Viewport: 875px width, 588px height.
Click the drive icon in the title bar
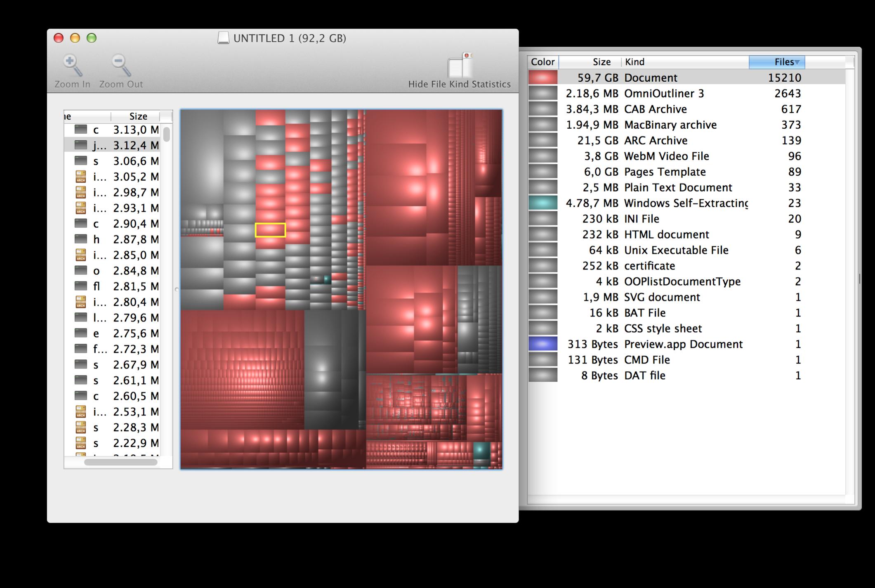click(x=223, y=38)
